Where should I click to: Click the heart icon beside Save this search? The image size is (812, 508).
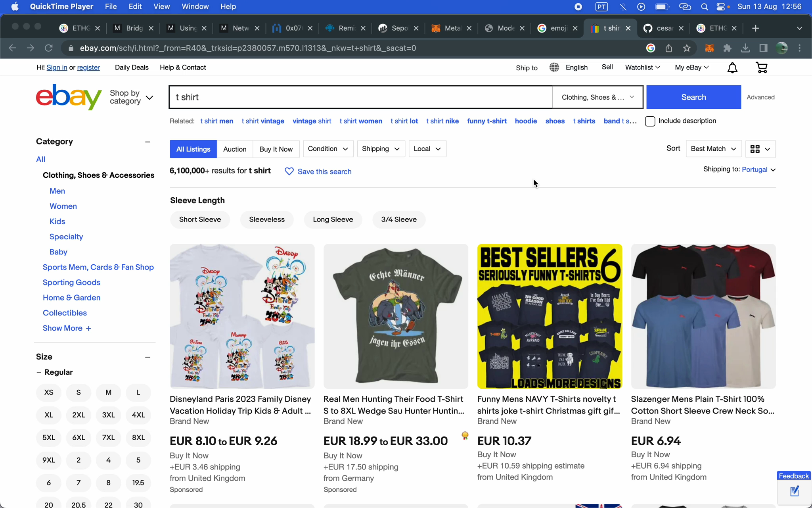pos(289,171)
